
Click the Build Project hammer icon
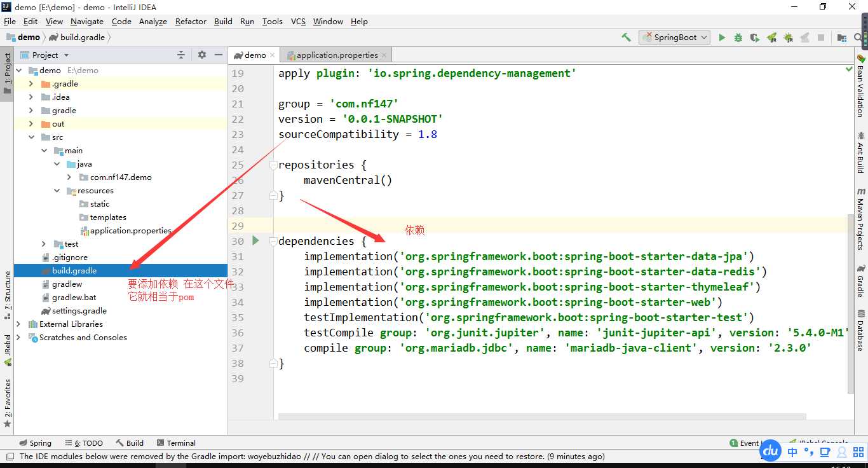pyautogui.click(x=626, y=38)
